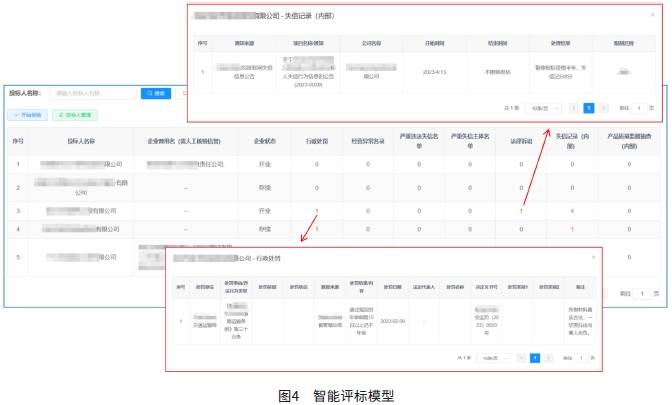Close the 失信记录(内部) dialog
The width and height of the screenshot is (672, 405).
653,15
